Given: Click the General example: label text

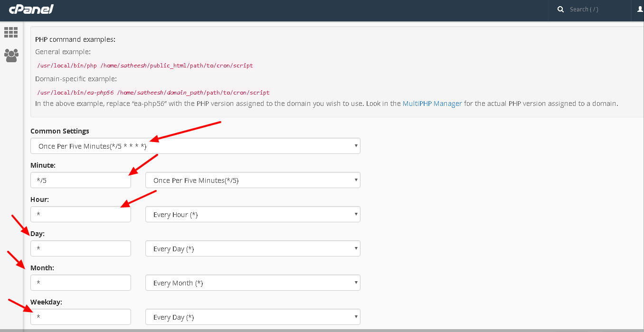Looking at the screenshot, I should click(x=63, y=52).
